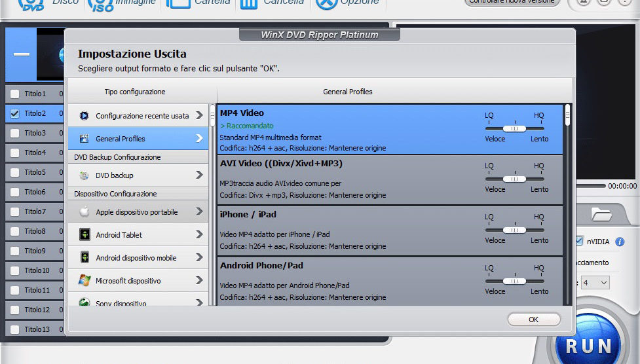Select General Profiles category

pos(138,138)
